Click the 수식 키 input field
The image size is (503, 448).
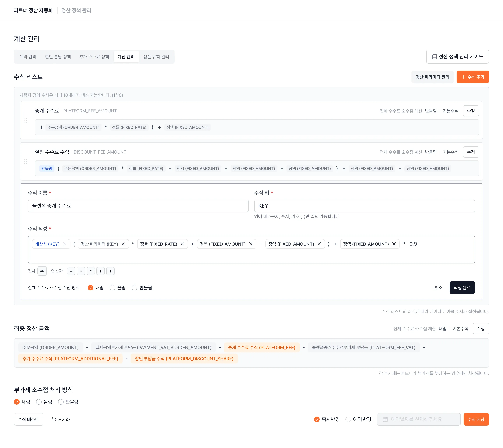tap(364, 206)
